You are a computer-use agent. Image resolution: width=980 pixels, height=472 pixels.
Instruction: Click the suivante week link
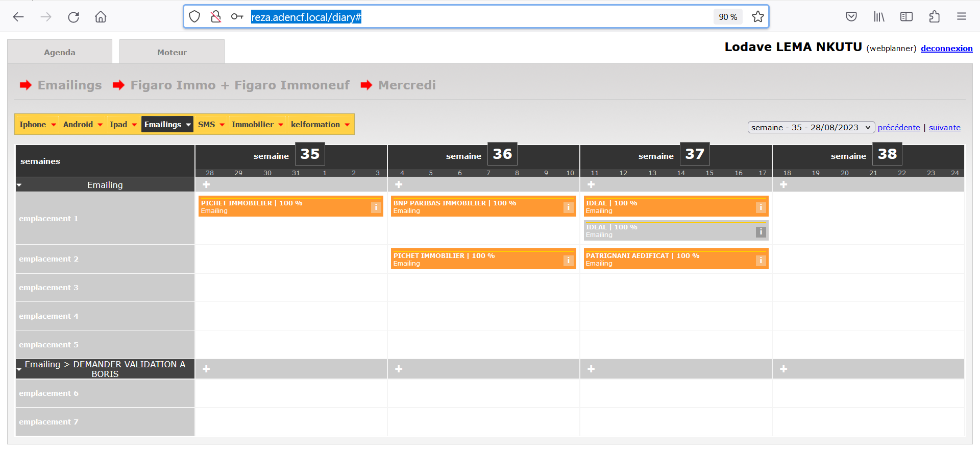click(x=944, y=128)
